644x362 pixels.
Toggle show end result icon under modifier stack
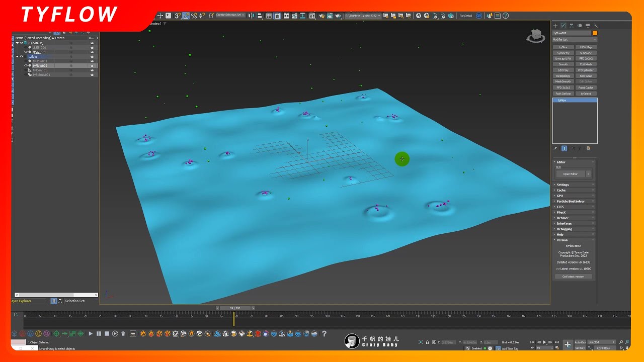pos(565,148)
